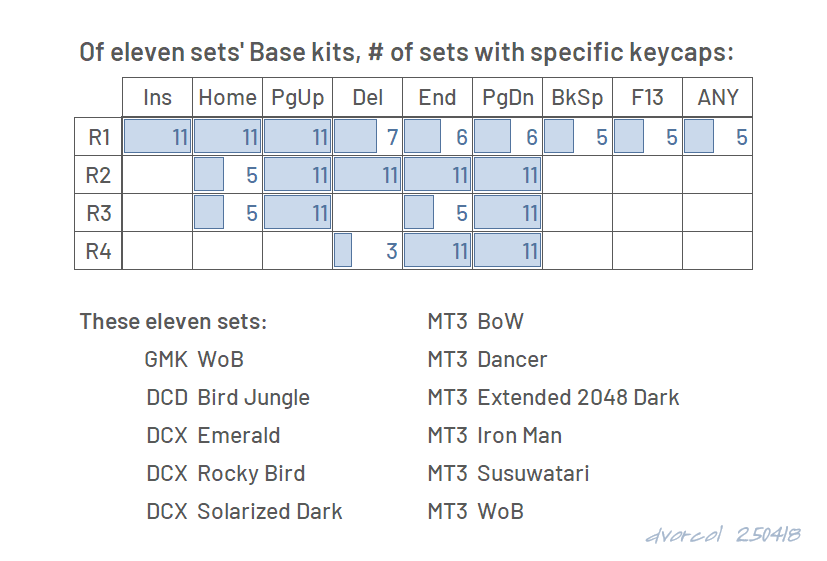
Task: Click the GMK WoB set name
Action: point(194,360)
